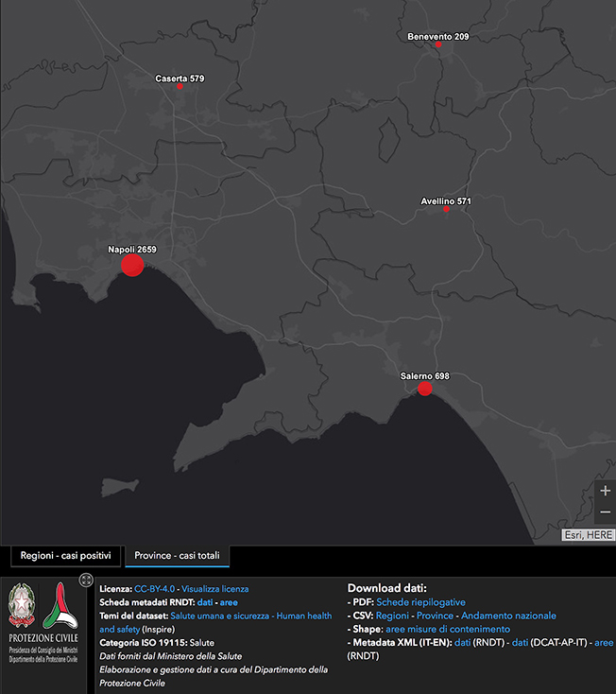
Task: Click the Esri, HERE attribution
Action: (589, 535)
